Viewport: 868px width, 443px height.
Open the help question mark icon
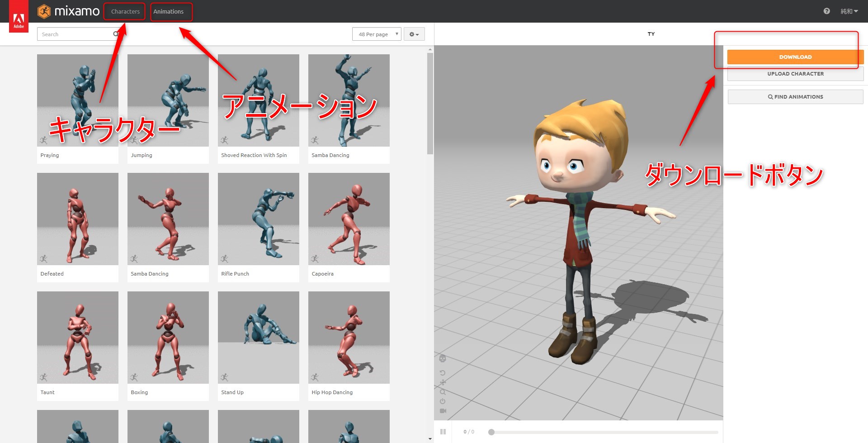click(x=826, y=11)
